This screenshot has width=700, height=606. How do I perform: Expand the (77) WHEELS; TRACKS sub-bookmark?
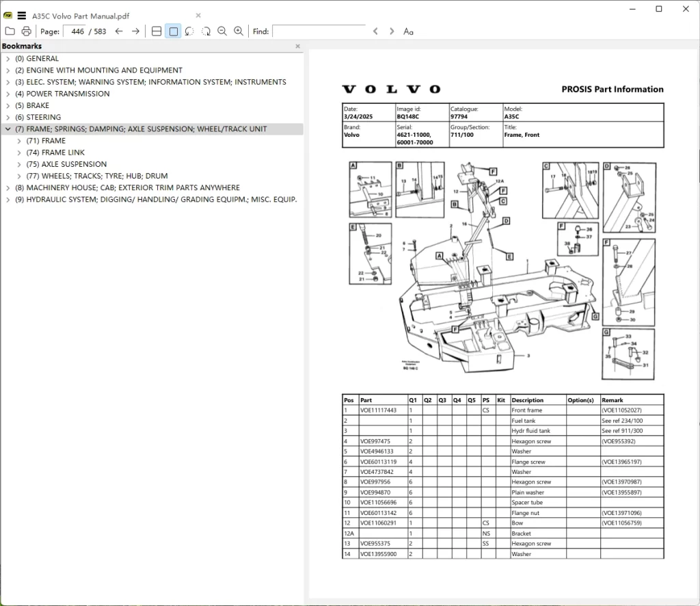[x=18, y=176]
